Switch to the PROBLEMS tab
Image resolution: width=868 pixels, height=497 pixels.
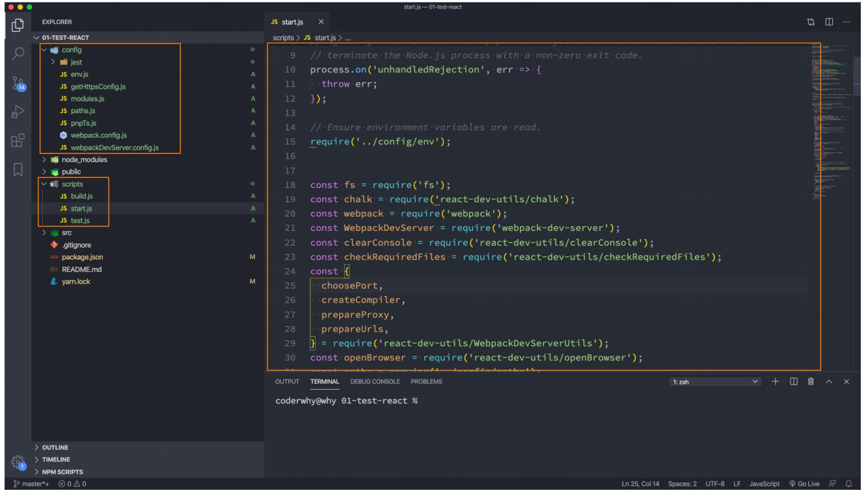click(x=426, y=382)
